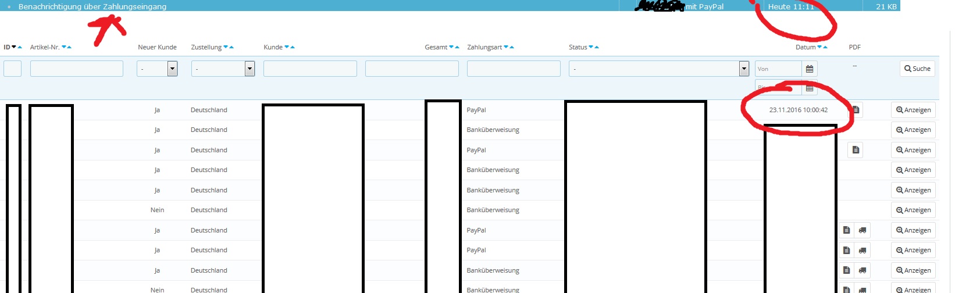Focus the Kunde filter field
Image resolution: width=980 pixels, height=293 pixels.
point(310,69)
